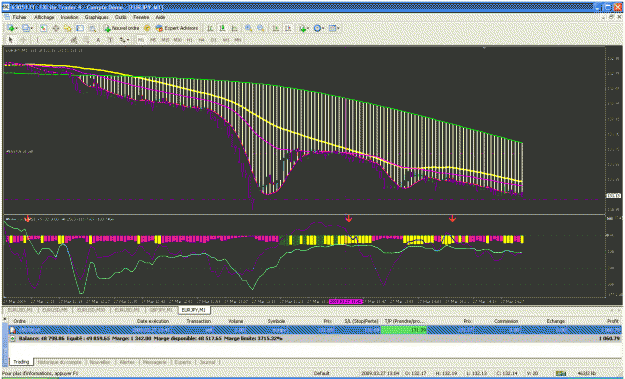Switch chart to candlestick icon
The image size is (625, 379).
(x=222, y=28)
